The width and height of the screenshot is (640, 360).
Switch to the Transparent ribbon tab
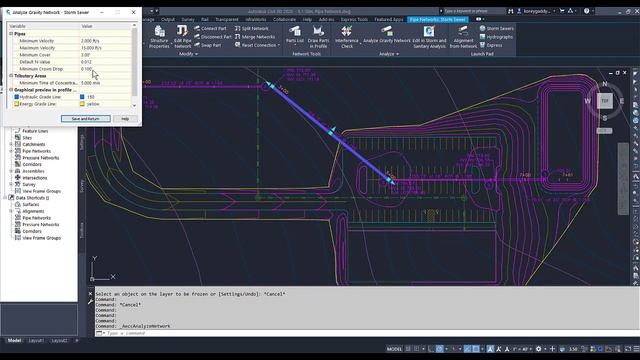227,19
